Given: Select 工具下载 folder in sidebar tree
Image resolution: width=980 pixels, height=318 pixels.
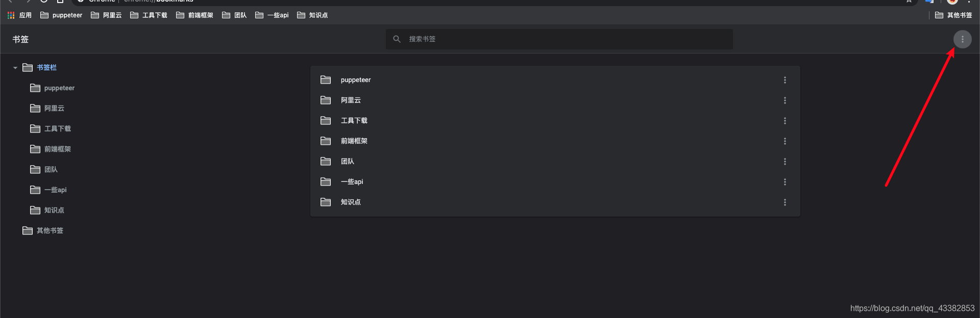Looking at the screenshot, I should (x=51, y=129).
